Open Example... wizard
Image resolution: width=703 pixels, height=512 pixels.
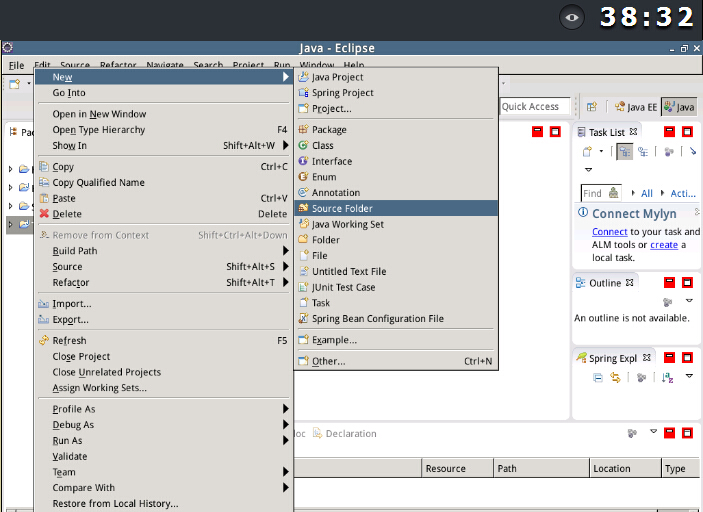pyautogui.click(x=396, y=340)
